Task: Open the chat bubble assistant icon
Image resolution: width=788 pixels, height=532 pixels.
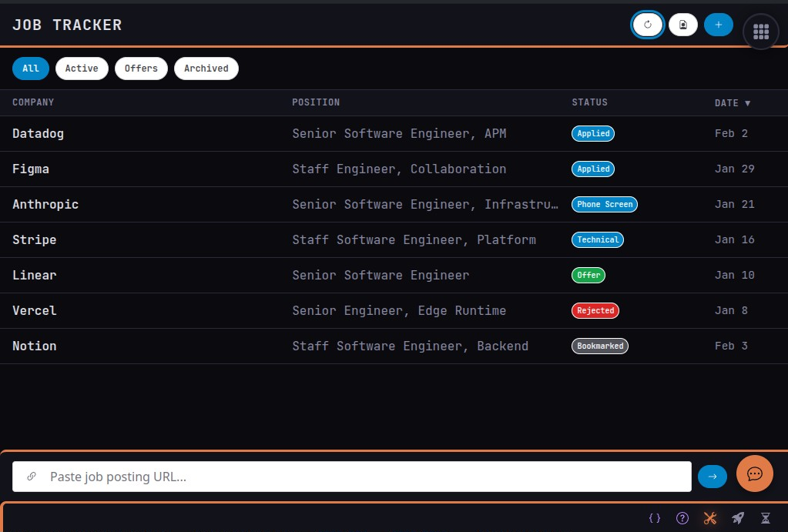Action: 754,473
